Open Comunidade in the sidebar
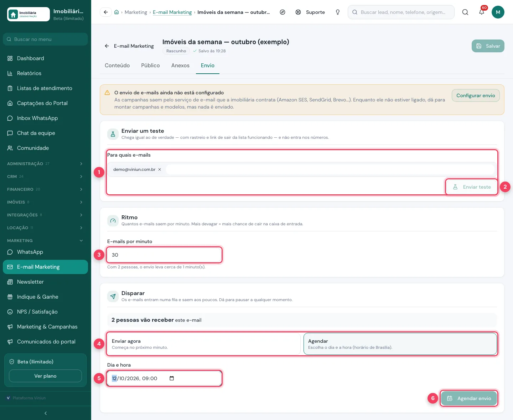 point(45,148)
